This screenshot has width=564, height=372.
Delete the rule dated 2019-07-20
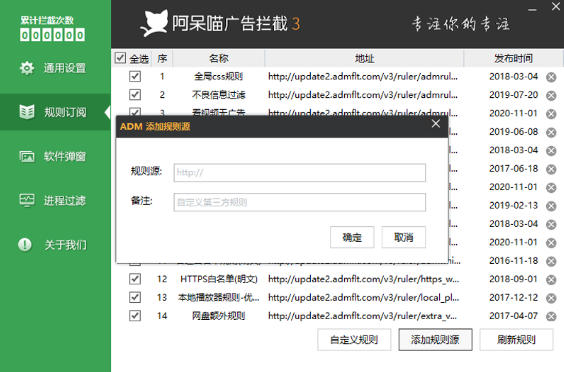click(x=551, y=95)
